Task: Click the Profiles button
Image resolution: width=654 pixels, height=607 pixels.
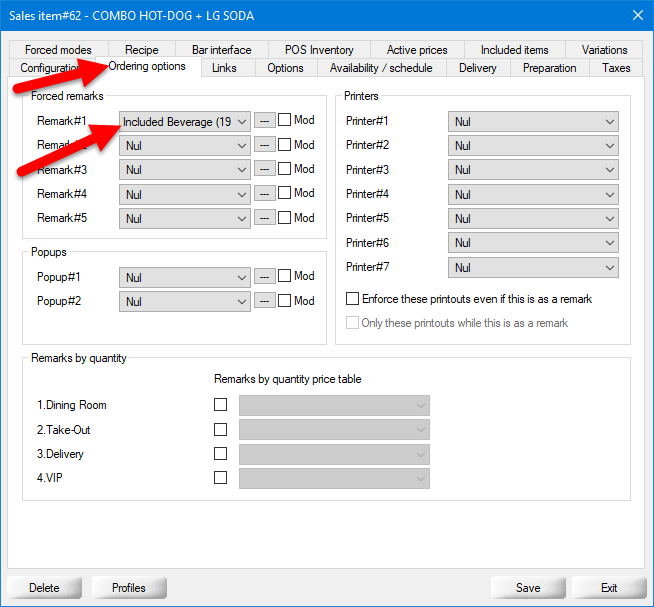Action: point(129,588)
